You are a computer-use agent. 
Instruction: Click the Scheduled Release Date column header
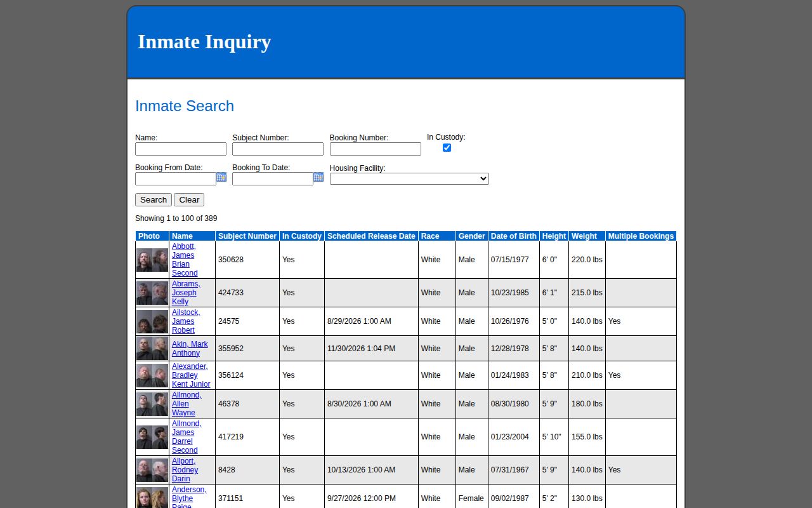(x=371, y=236)
